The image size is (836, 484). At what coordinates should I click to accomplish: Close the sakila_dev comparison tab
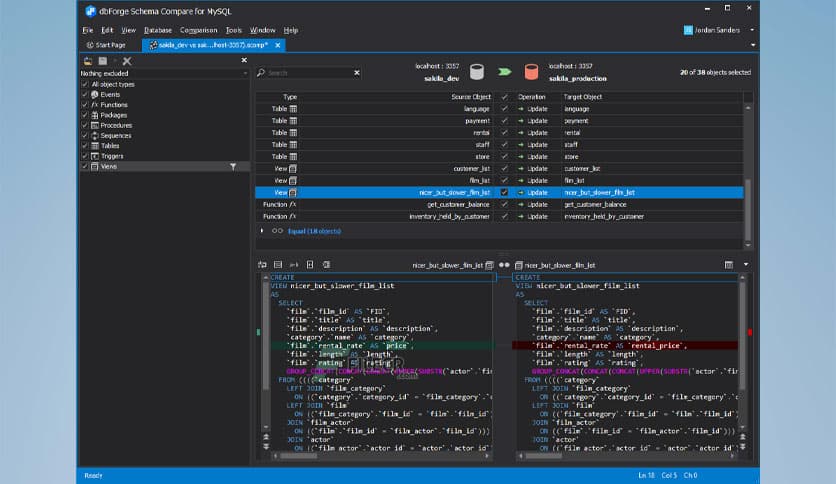[278, 45]
